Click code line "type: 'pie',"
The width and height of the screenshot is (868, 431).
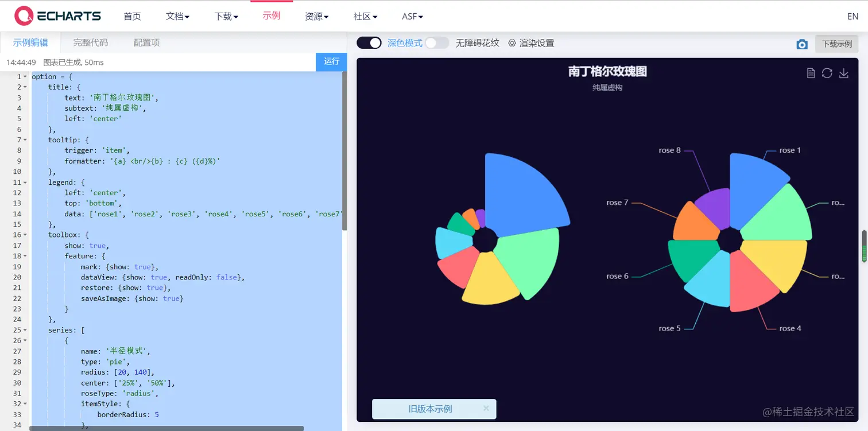point(106,362)
